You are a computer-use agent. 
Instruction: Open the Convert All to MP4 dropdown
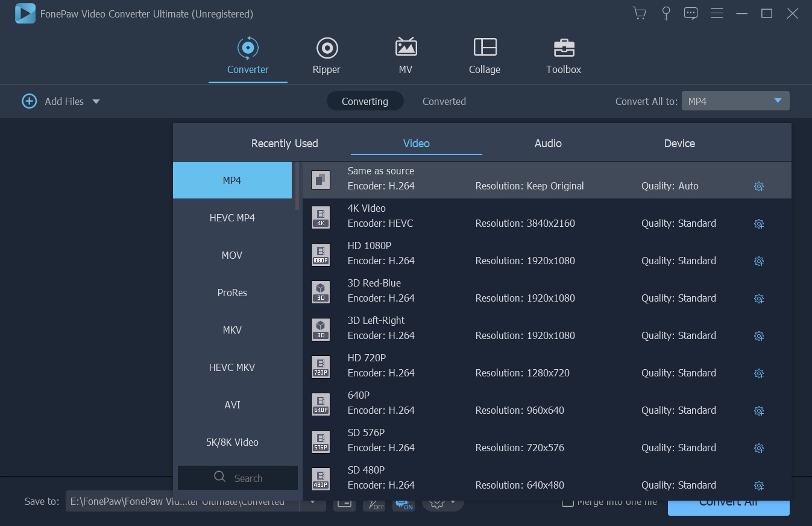coord(735,101)
